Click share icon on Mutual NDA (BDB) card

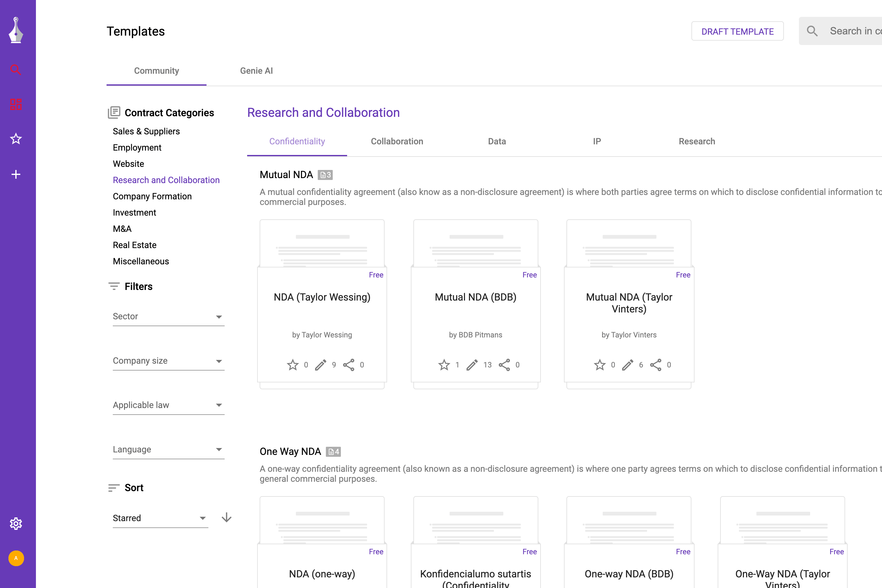point(504,365)
